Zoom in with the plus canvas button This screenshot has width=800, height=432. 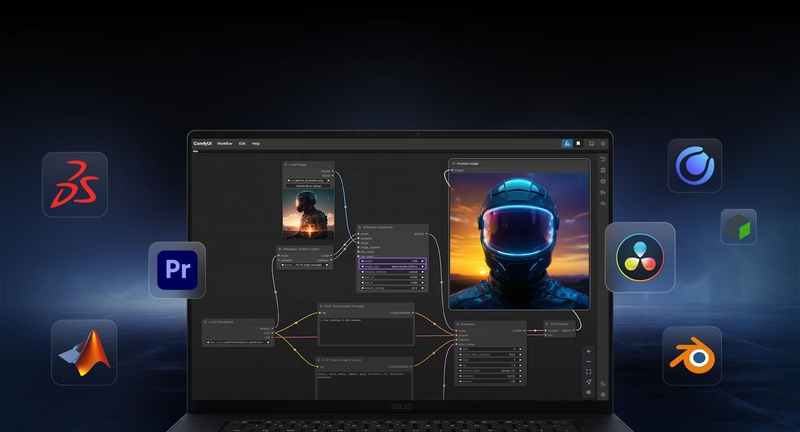pos(588,351)
